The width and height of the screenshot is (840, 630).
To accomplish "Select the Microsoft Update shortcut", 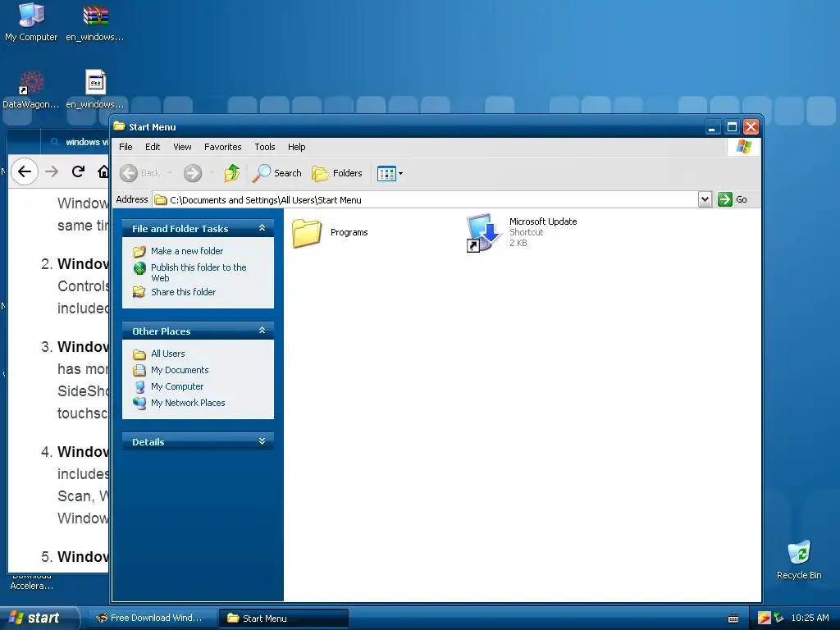I will (522, 232).
